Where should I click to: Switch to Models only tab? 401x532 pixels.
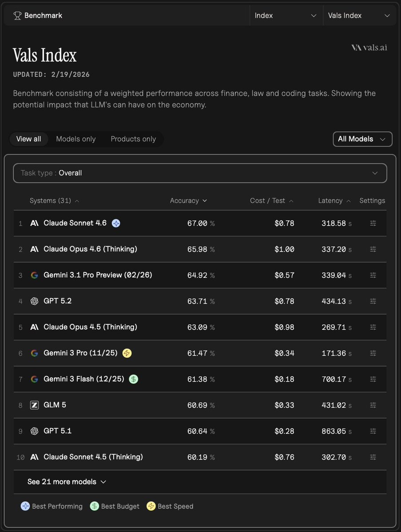click(x=76, y=139)
